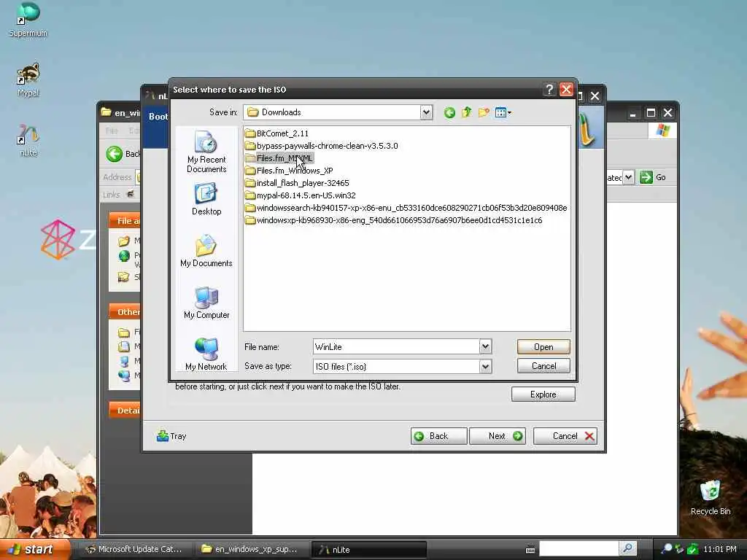Cancel the save ISO dialog
747x560 pixels.
(x=543, y=366)
